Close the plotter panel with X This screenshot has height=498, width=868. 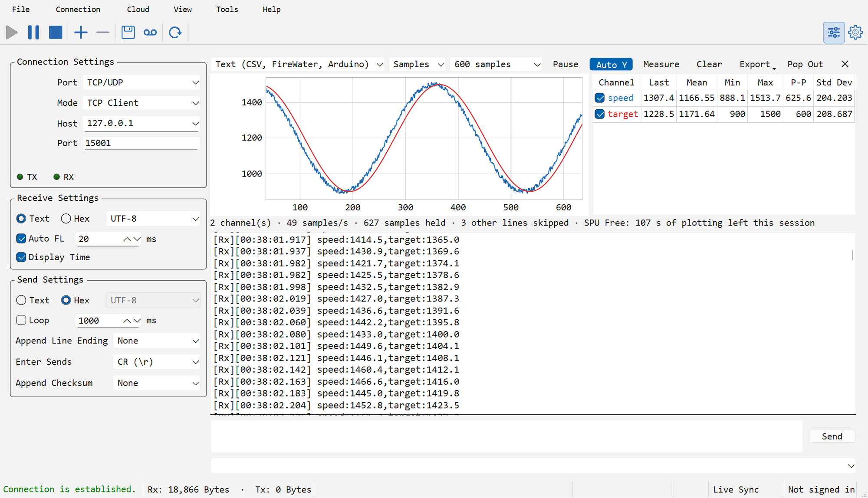click(845, 64)
